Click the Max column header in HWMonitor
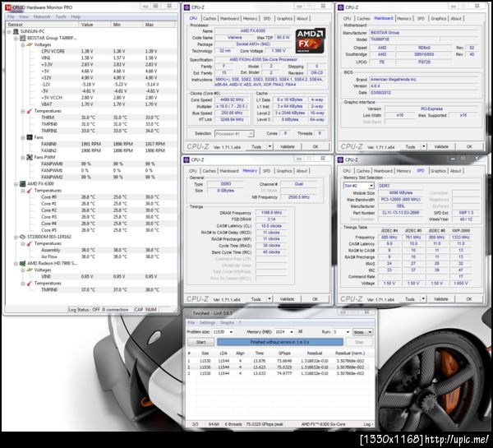 click(x=159, y=25)
